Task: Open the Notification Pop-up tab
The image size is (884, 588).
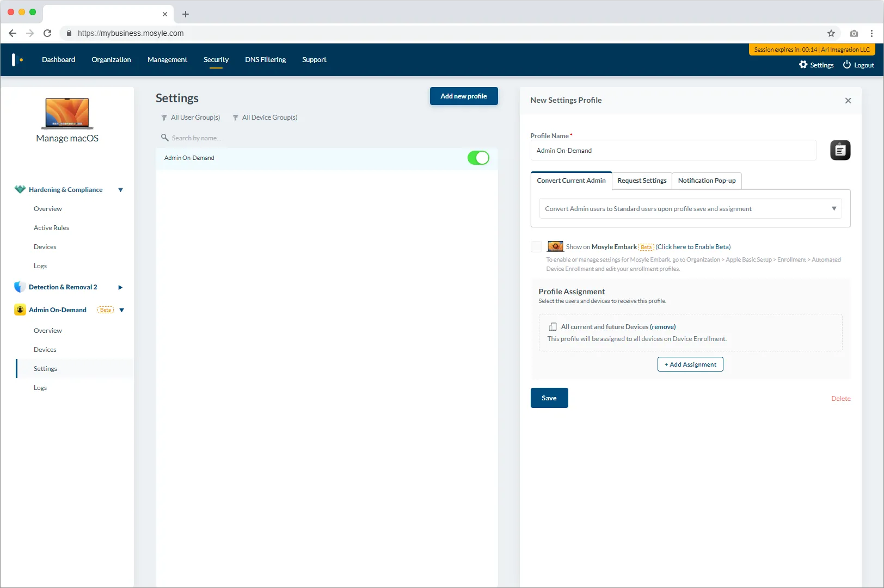Action: (706, 181)
